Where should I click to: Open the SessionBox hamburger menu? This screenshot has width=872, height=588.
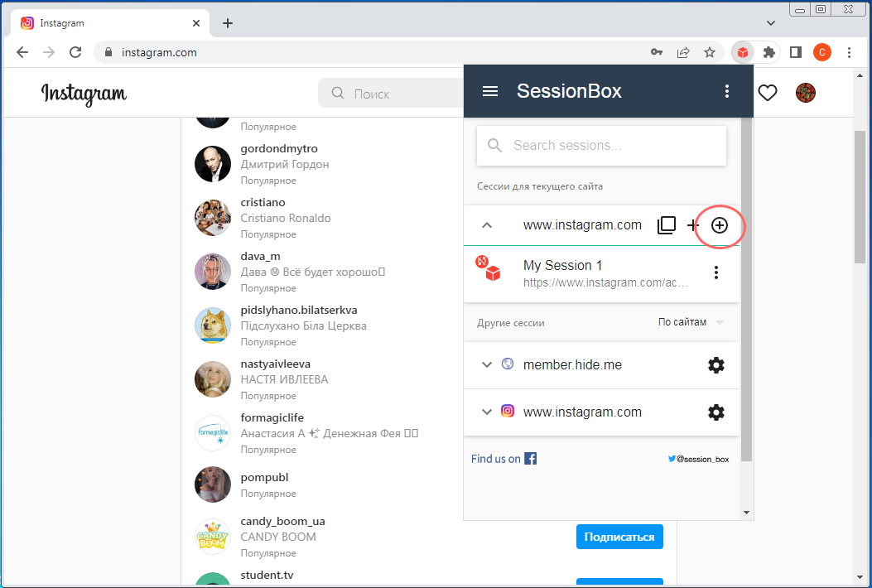tap(490, 91)
